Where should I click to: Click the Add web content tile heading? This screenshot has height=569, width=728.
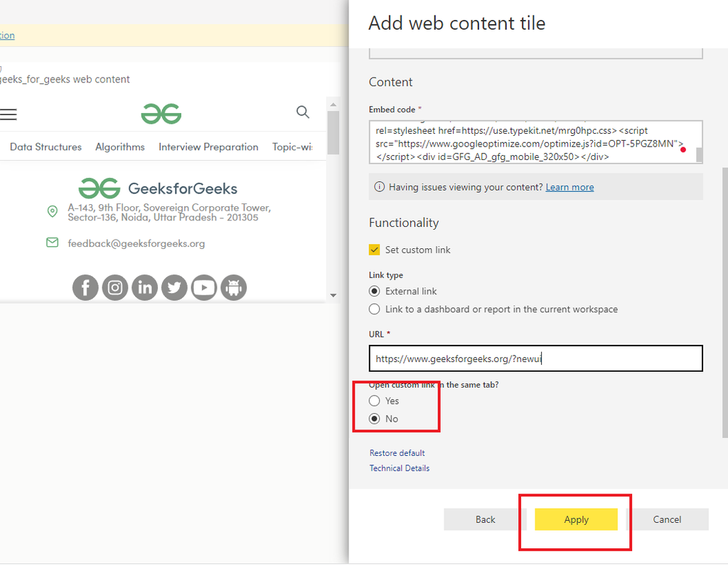point(457,23)
